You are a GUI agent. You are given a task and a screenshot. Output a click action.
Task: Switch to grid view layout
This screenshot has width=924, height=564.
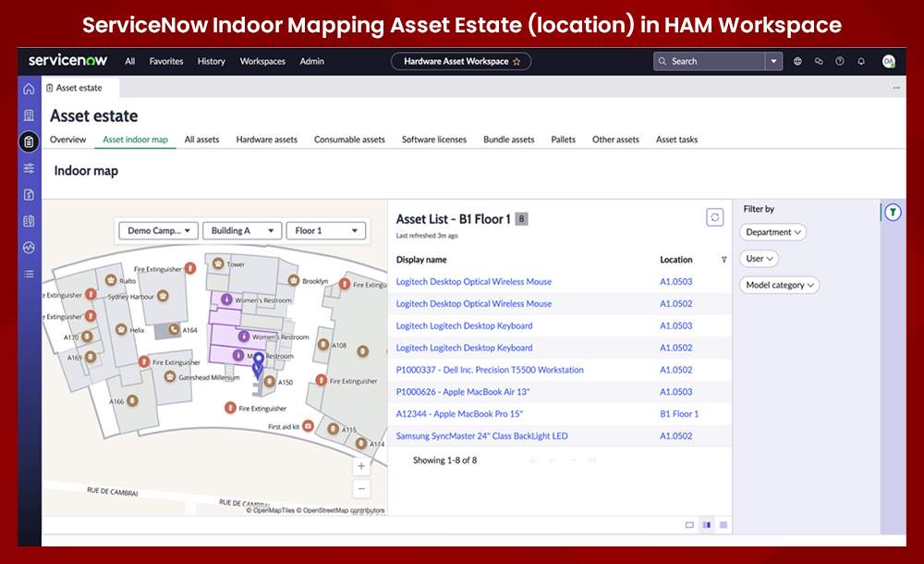click(x=723, y=524)
